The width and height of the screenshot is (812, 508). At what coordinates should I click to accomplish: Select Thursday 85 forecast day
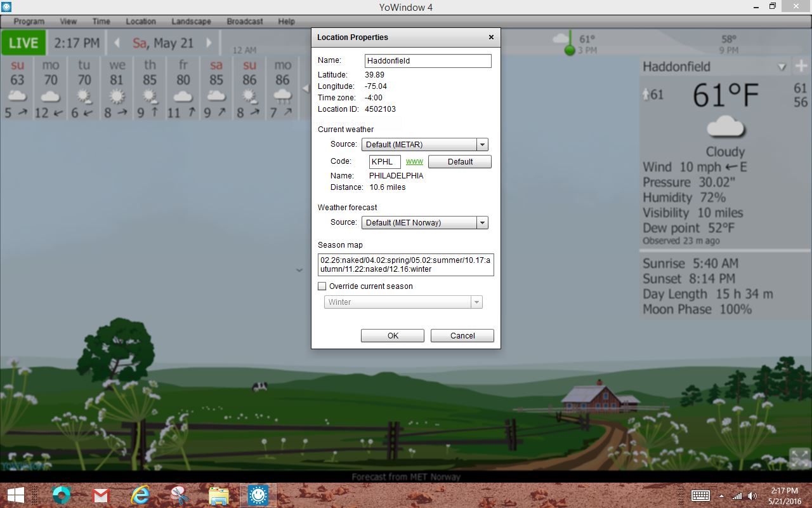(150, 89)
